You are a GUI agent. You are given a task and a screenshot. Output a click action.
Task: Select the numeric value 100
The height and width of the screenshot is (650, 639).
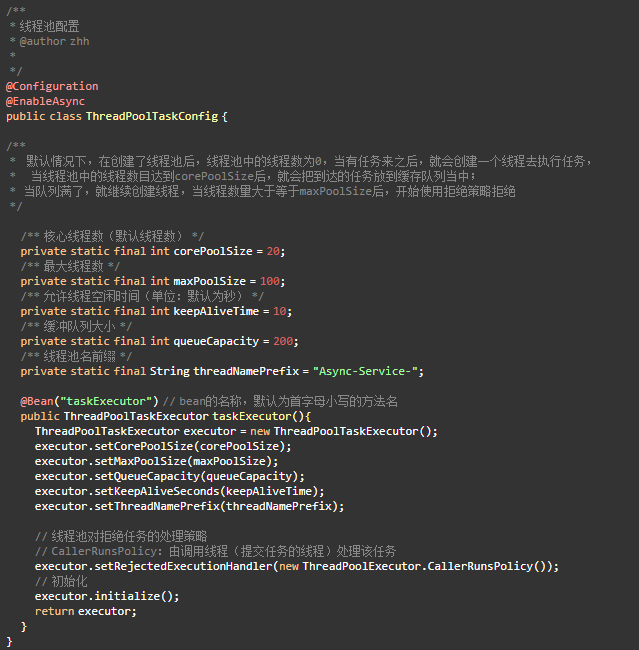pos(270,281)
